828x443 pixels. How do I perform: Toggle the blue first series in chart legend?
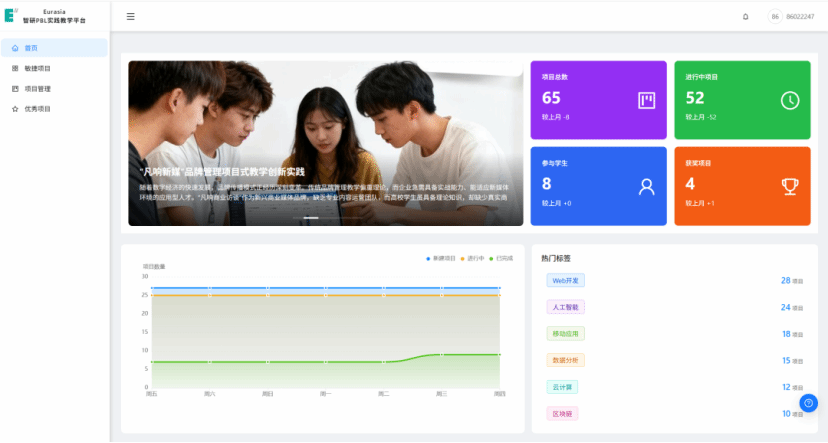click(x=442, y=258)
